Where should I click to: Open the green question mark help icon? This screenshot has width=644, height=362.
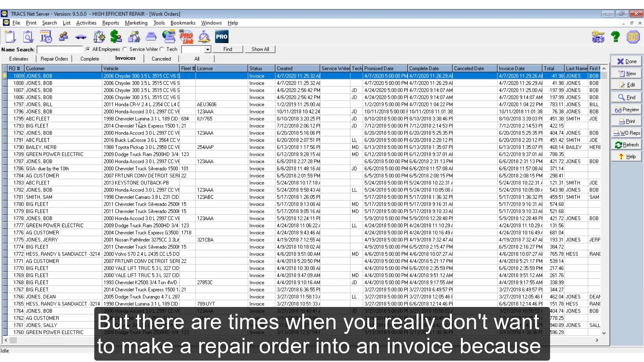point(615,37)
